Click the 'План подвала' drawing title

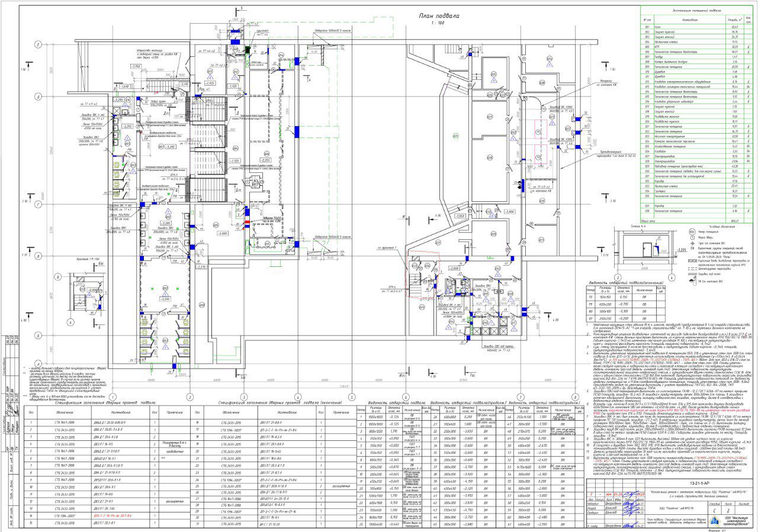point(435,17)
